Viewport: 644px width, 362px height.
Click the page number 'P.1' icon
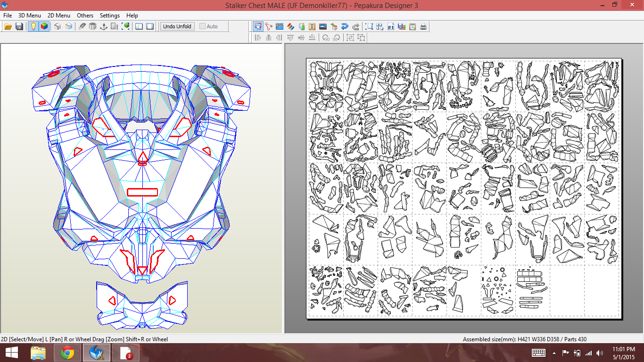(391, 26)
